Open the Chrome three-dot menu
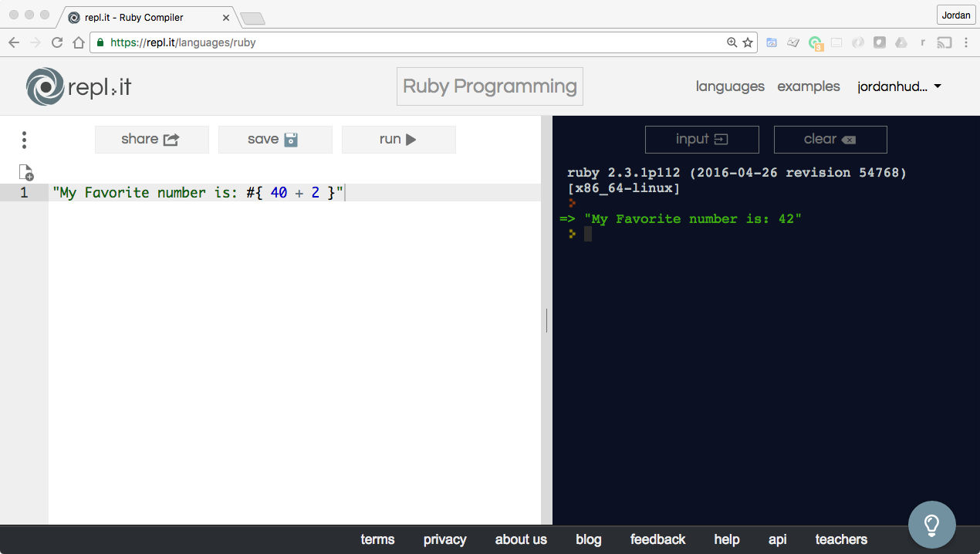980x554 pixels. [966, 43]
